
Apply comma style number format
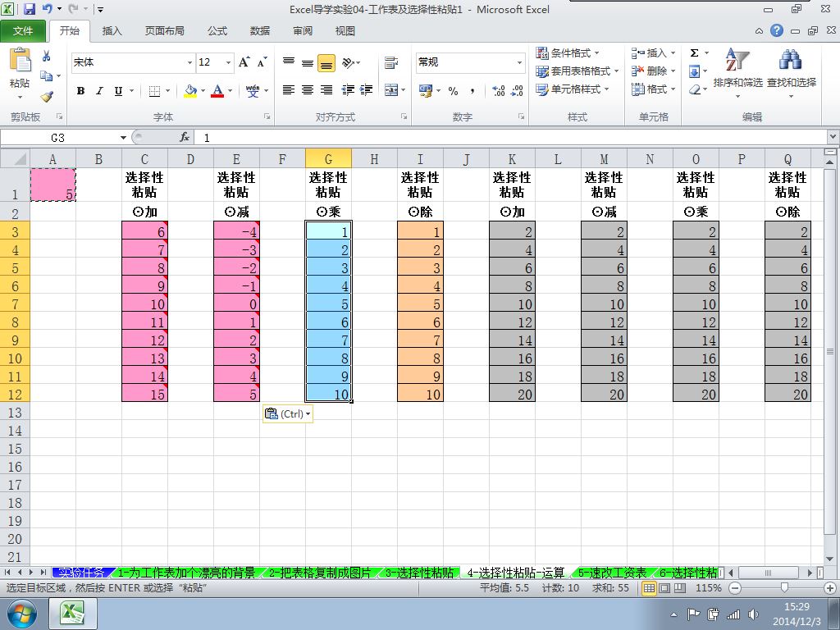click(x=472, y=90)
